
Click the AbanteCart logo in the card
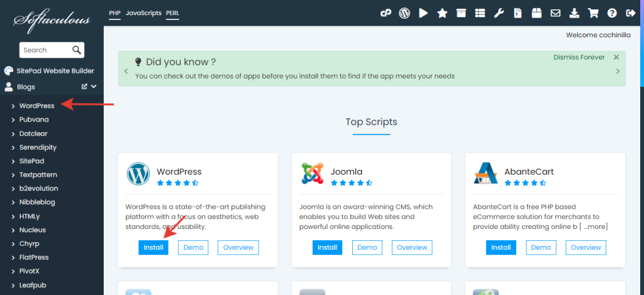pyautogui.click(x=486, y=173)
